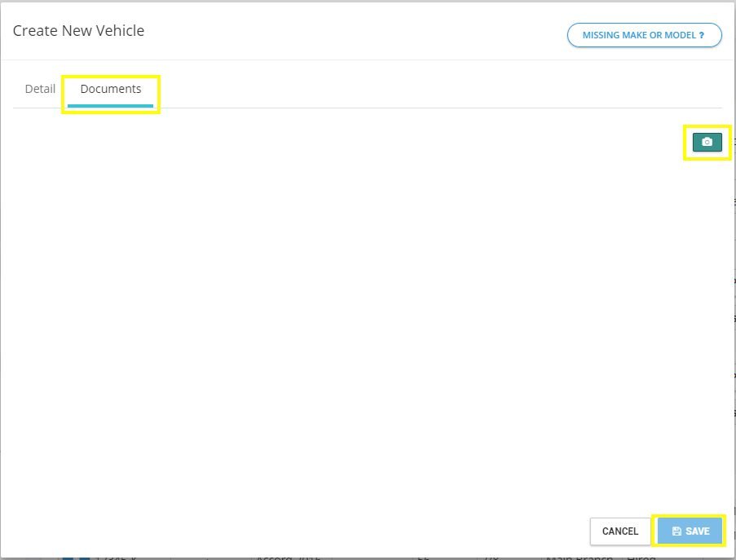Click the second blue icon in background row
The image size is (736, 560).
[85, 558]
